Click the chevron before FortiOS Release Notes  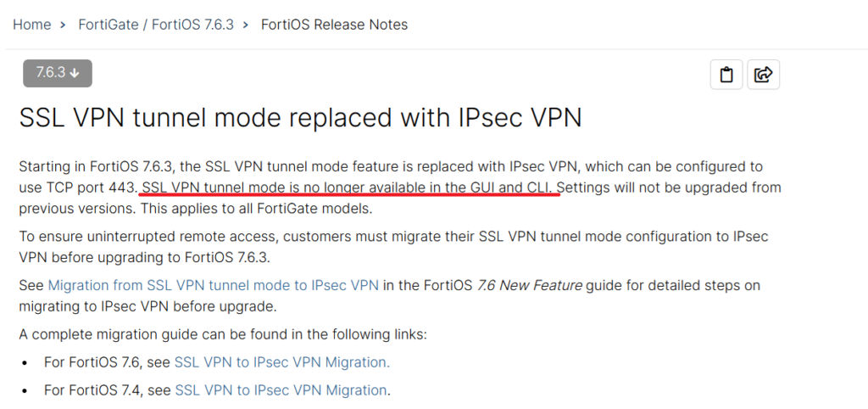click(246, 25)
